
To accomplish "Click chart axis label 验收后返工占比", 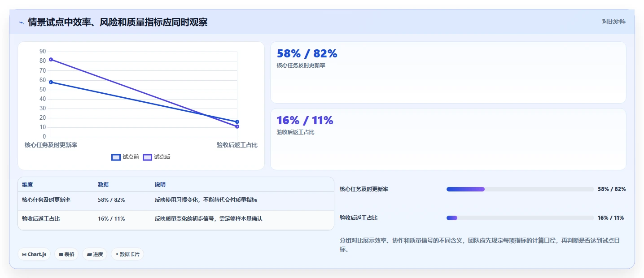I will [237, 145].
